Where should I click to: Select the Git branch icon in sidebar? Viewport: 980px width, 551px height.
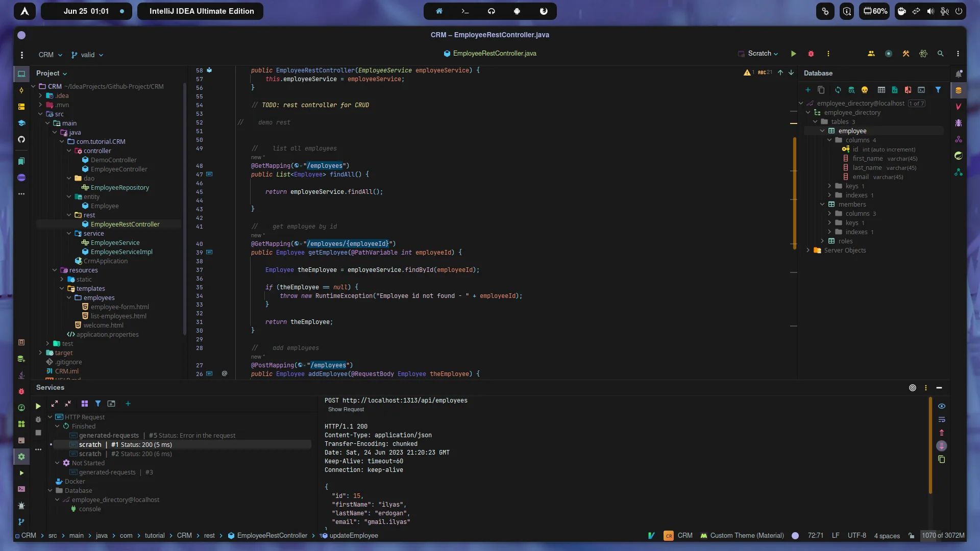pyautogui.click(x=21, y=522)
